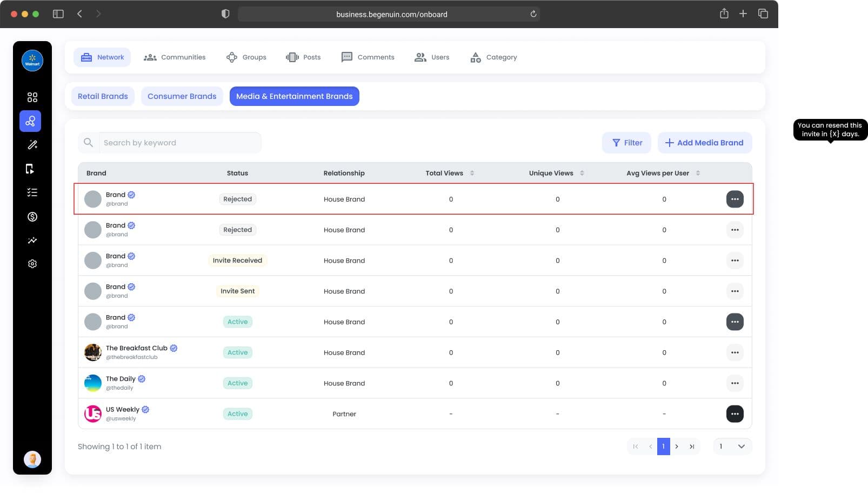Click the Walmart logo in sidebar
This screenshot has width=868, height=500.
tap(32, 61)
